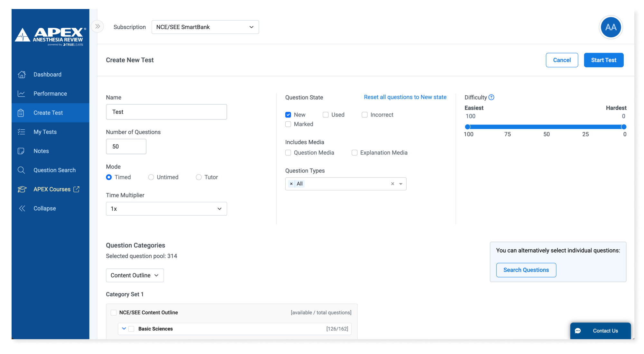Click the Notes sticky-note icon
The image size is (644, 354).
click(21, 151)
